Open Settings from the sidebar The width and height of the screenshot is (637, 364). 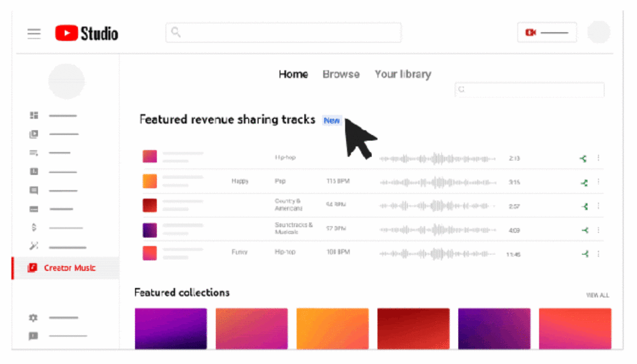(34, 317)
